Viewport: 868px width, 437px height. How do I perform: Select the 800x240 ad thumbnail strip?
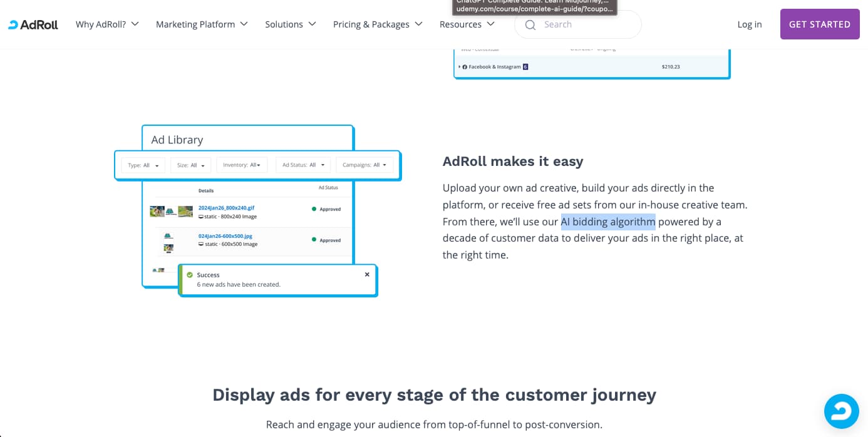171,212
